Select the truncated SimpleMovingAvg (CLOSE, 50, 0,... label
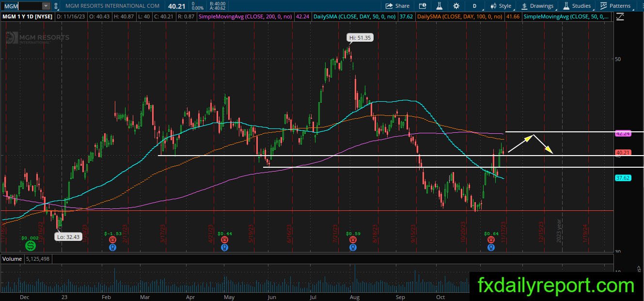Viewport: 644px width, 301px height. (x=567, y=16)
